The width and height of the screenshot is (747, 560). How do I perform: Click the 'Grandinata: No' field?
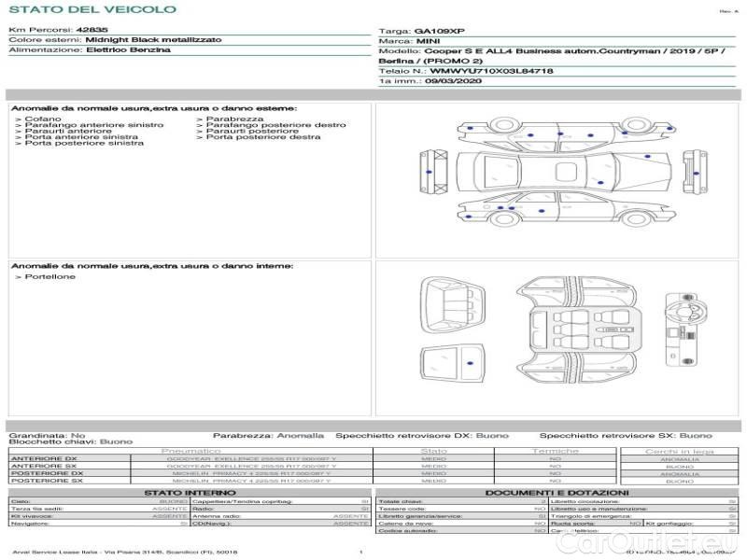(48, 436)
